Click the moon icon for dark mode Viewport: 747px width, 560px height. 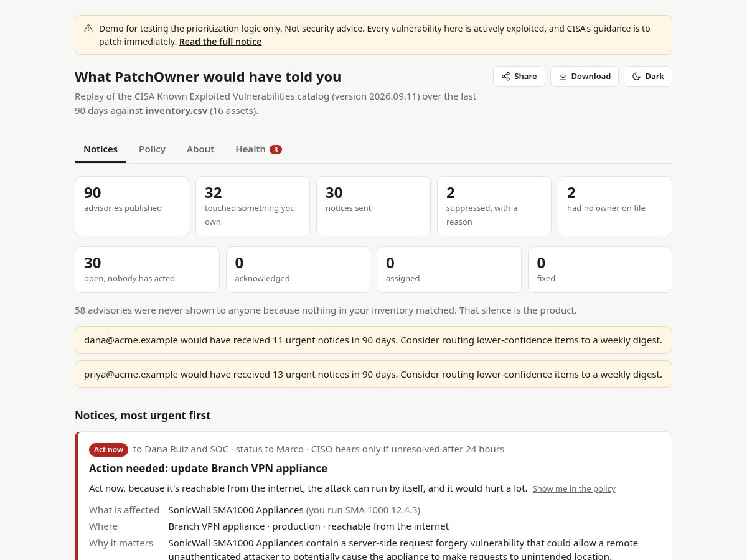coord(636,77)
